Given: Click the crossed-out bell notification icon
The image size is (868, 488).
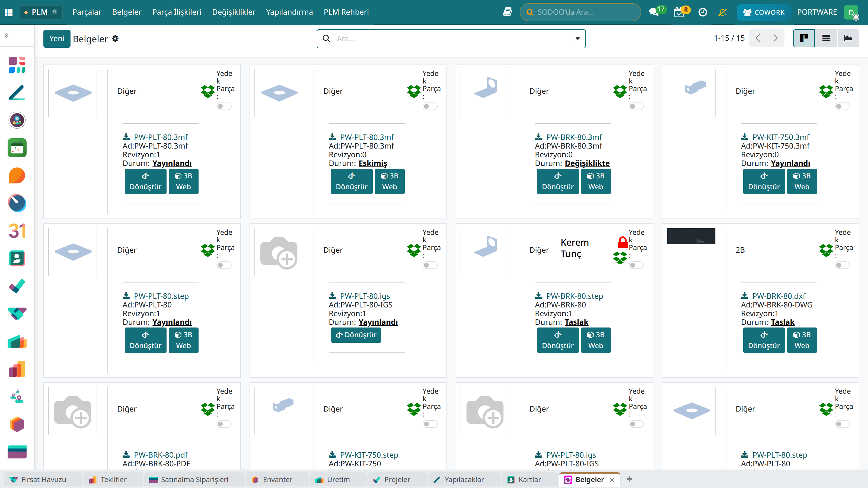Looking at the screenshot, I should click(x=722, y=12).
